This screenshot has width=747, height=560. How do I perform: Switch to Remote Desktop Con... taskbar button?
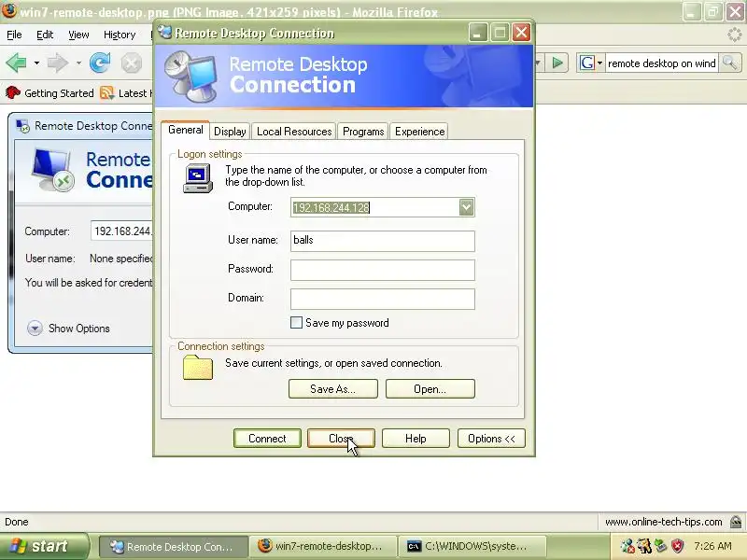point(173,547)
